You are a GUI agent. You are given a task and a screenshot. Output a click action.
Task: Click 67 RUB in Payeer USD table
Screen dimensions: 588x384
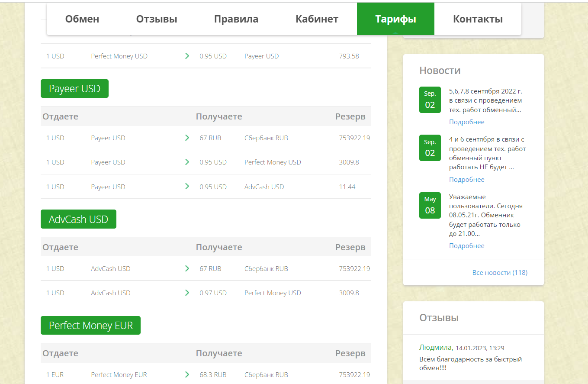pyautogui.click(x=210, y=138)
